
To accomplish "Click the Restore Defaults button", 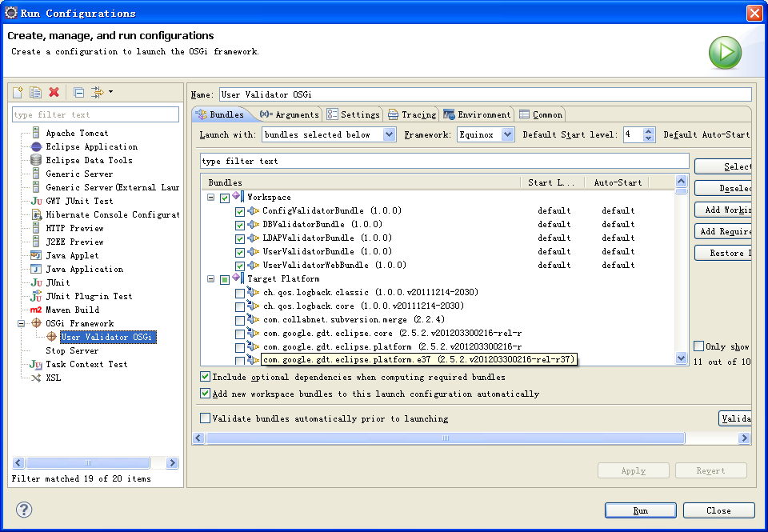I will pos(723,253).
